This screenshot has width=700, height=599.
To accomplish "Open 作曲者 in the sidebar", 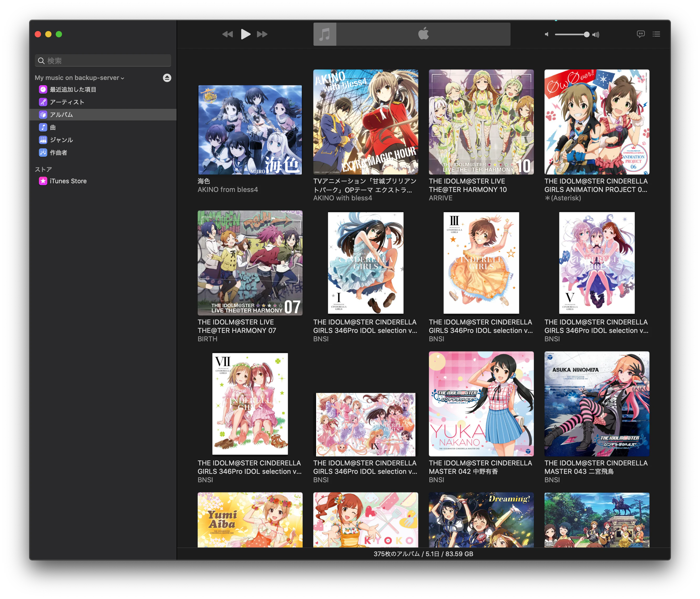I will [x=103, y=153].
